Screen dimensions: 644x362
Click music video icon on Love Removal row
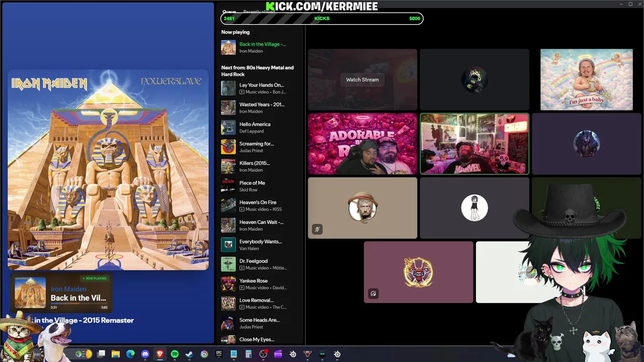(242, 307)
